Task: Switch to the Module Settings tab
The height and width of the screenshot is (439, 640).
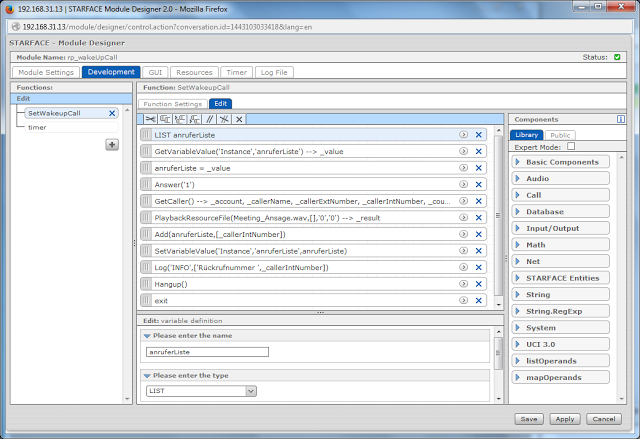Action: tap(46, 72)
